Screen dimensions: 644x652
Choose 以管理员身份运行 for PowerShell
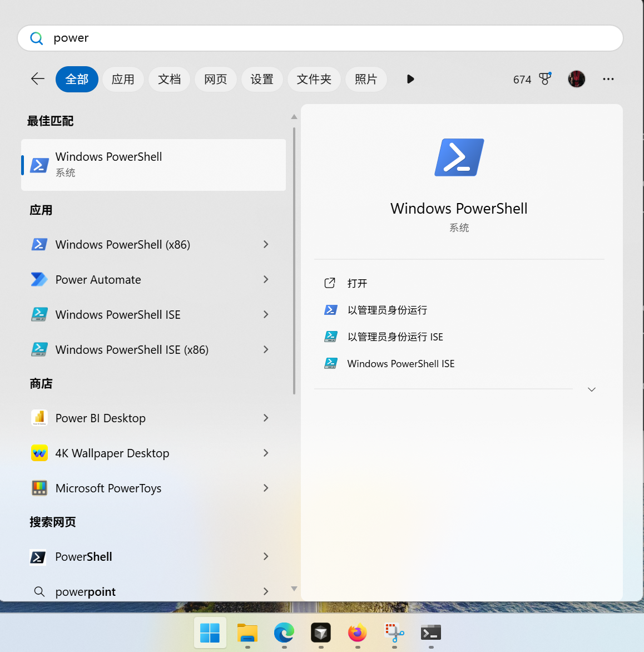pyautogui.click(x=387, y=310)
